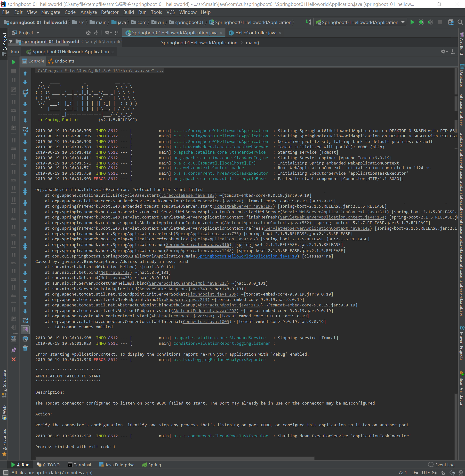Close the run session with the red X

pyautogui.click(x=13, y=359)
